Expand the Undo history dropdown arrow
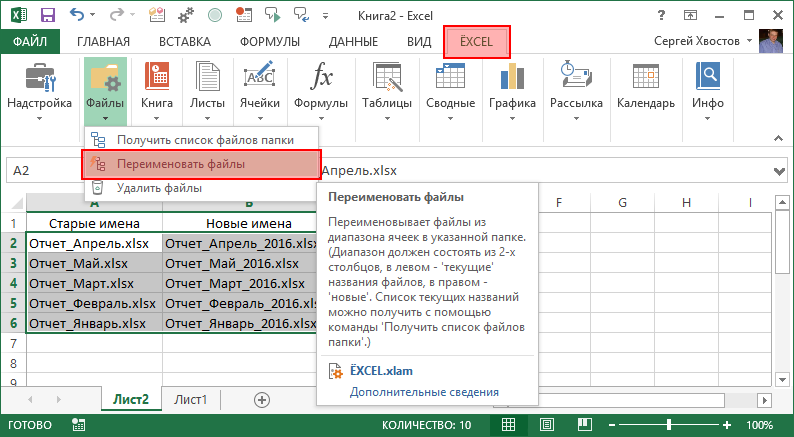The image size is (794, 437). click(93, 16)
